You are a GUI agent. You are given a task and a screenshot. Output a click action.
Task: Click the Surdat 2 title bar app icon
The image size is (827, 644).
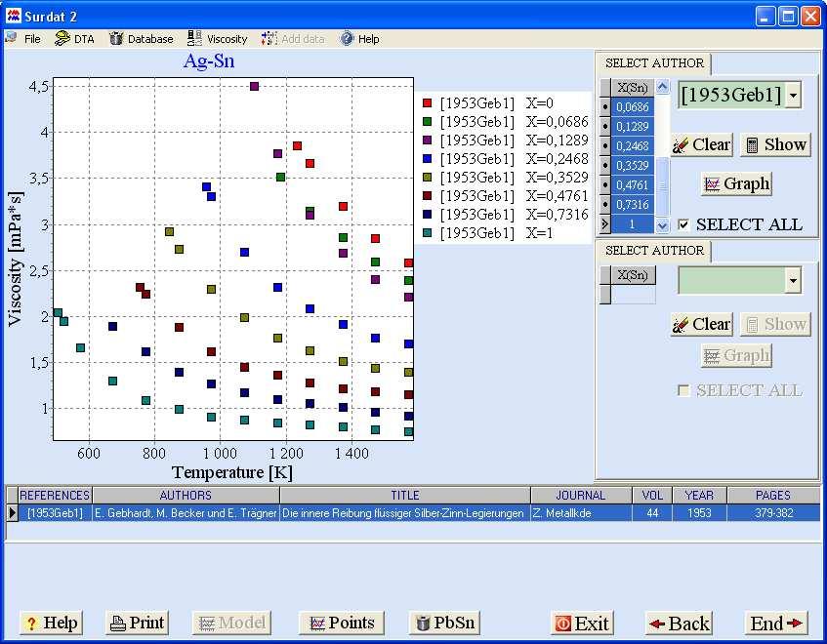(14, 16)
